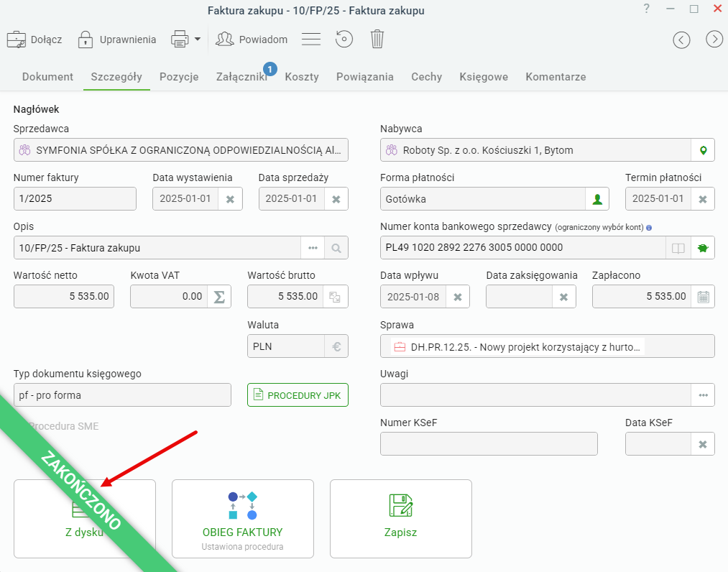This screenshot has height=572, width=728.
Task: Click the Dołącz briefcase icon
Action: click(x=17, y=40)
